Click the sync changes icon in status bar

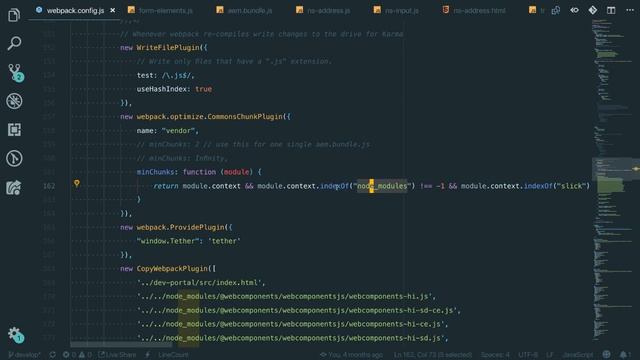click(x=53, y=355)
